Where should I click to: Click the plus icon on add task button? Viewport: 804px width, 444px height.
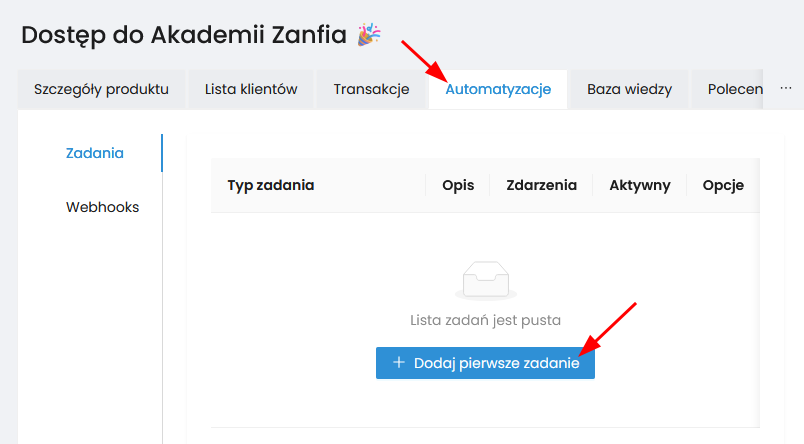click(399, 363)
